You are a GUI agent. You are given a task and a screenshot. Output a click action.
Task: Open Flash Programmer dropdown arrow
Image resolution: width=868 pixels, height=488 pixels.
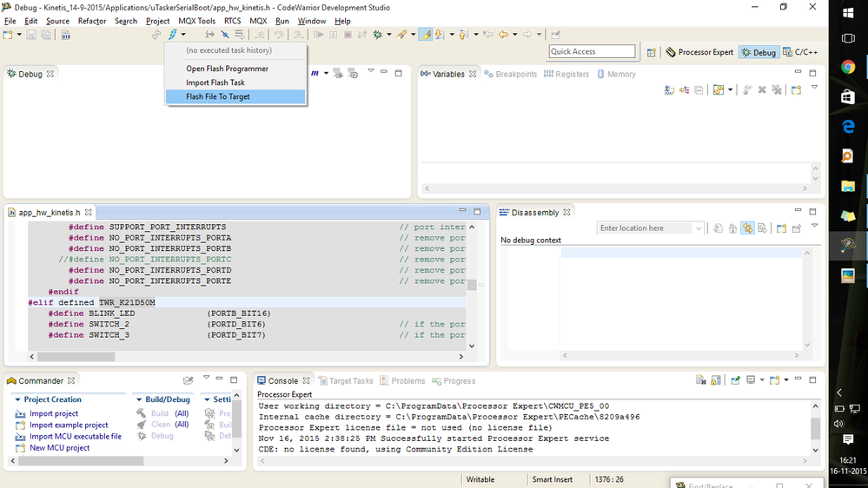coord(182,35)
